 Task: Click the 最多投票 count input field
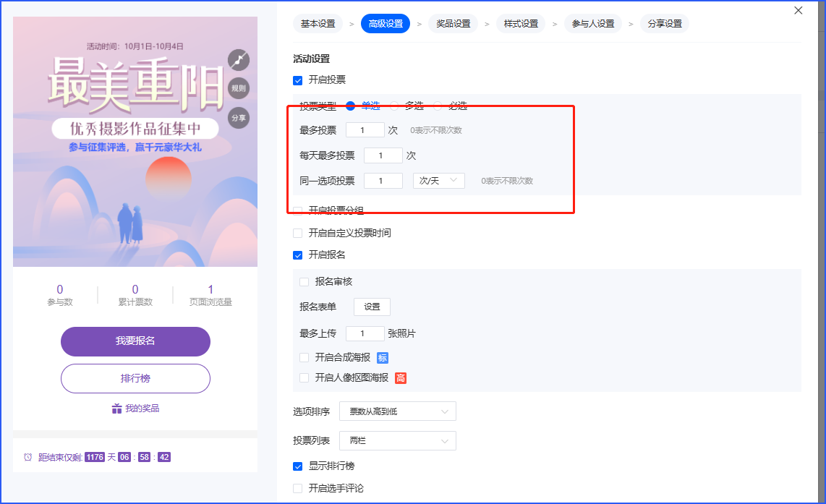tap(365, 130)
